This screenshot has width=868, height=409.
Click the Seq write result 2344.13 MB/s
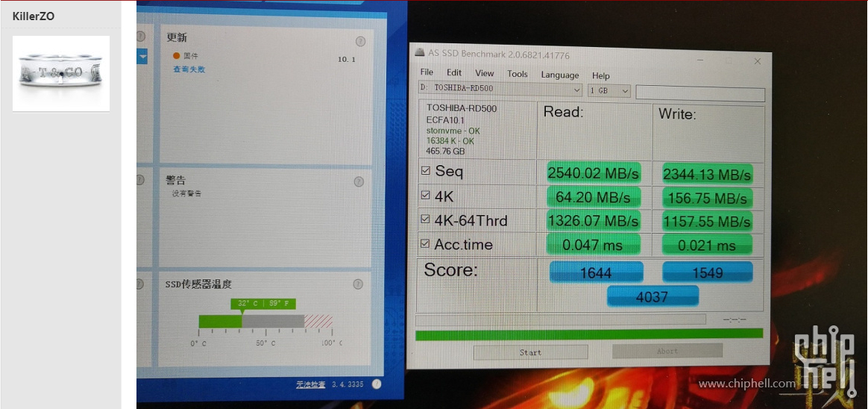[707, 175]
